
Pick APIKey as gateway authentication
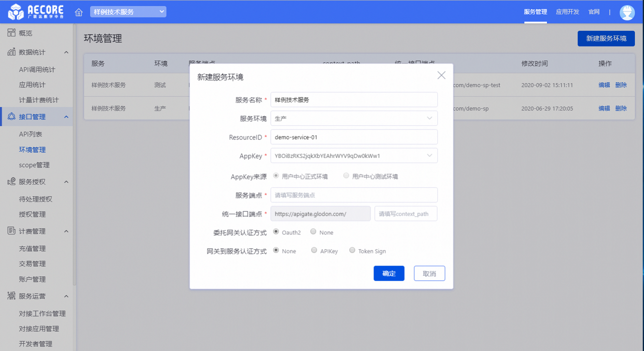pyautogui.click(x=314, y=250)
